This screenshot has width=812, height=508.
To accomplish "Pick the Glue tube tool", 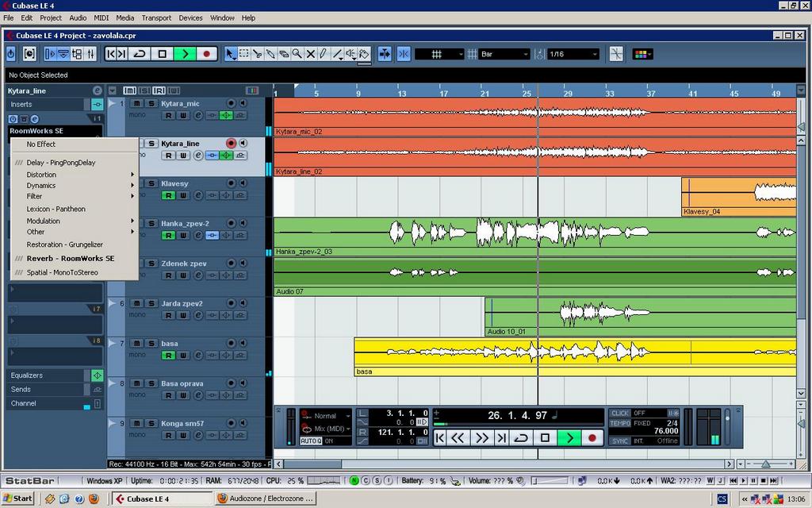I will (270, 54).
